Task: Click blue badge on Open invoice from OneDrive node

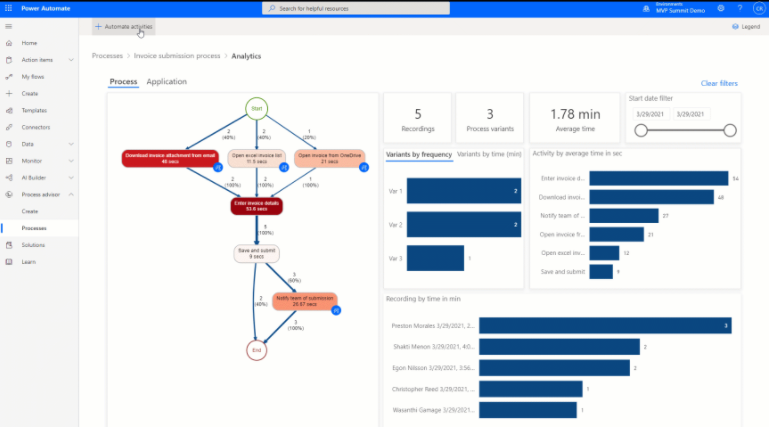Action: [x=363, y=167]
